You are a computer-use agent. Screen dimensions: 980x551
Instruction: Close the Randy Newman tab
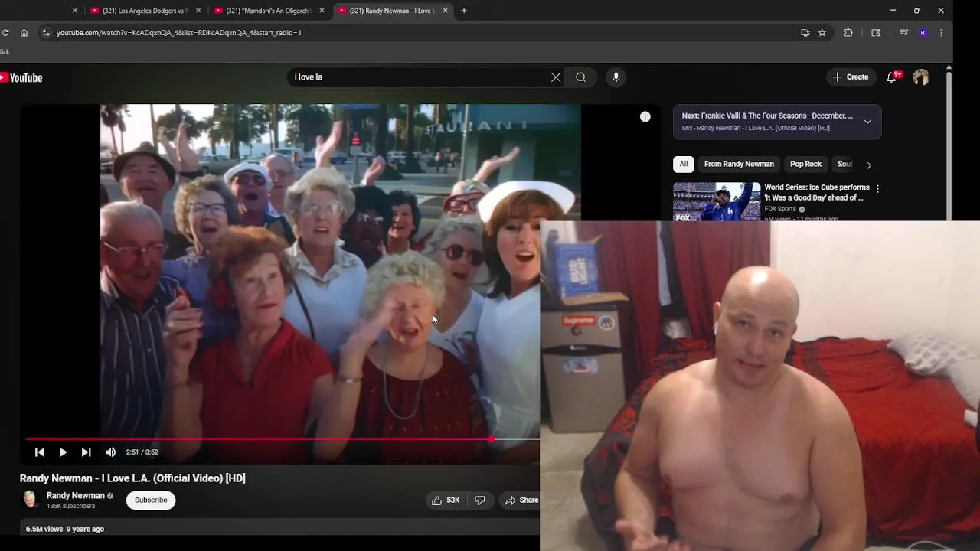click(x=445, y=11)
